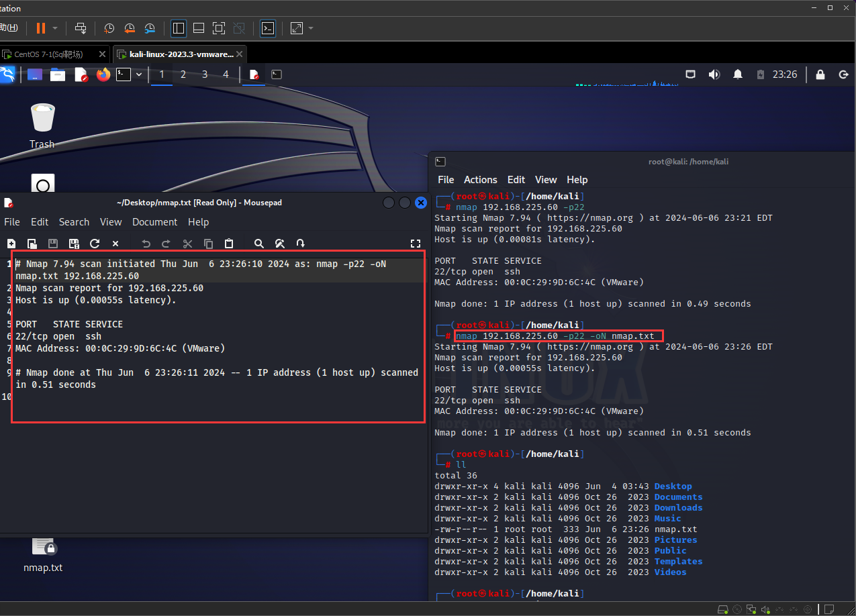Screen dimensions: 856x616
Task: Click the Kali log out icon
Action: pos(844,74)
